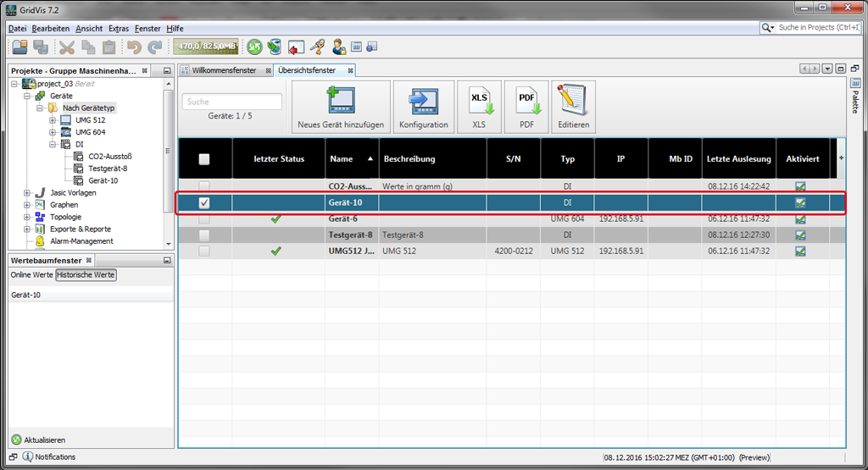Toggle Aktiviert checkbox for CO2-Ausstoß row
Screen dimensions: 868x470
(x=800, y=186)
